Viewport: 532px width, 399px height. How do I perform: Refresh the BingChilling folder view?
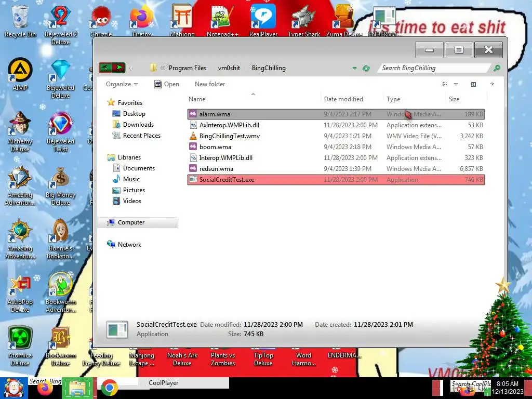366,68
